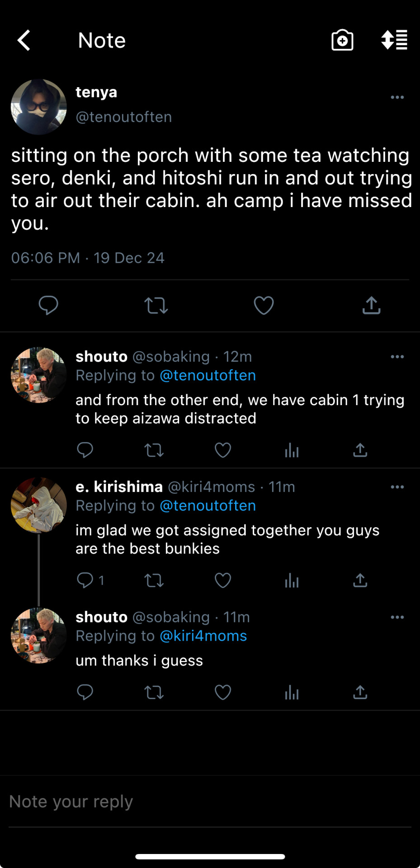Share tenya's main note
The image size is (420, 868).
click(371, 306)
